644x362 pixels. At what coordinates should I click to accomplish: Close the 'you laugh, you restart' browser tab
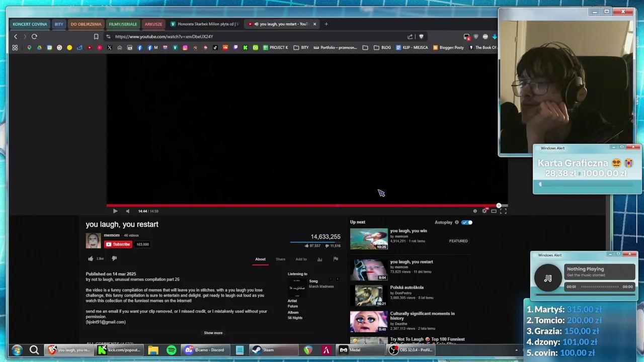click(314, 24)
